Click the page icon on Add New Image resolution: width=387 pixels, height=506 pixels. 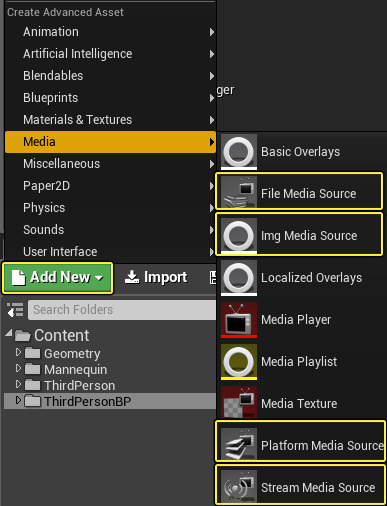point(18,277)
